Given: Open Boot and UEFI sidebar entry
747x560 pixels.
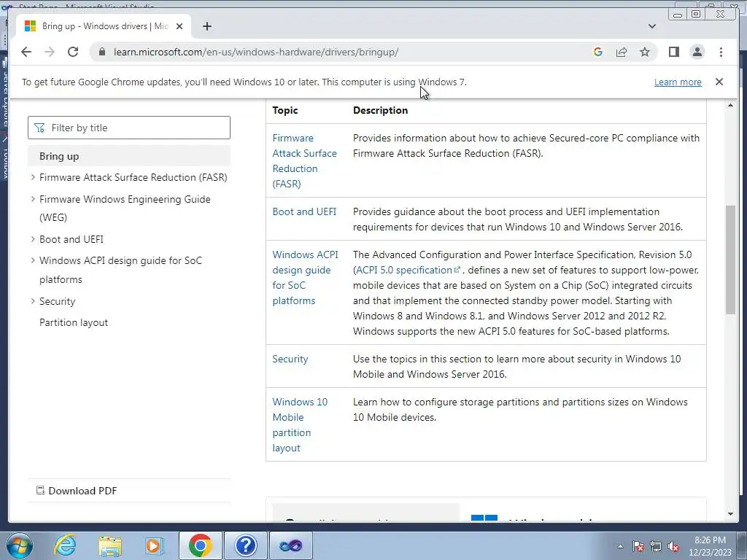Looking at the screenshot, I should tap(71, 239).
